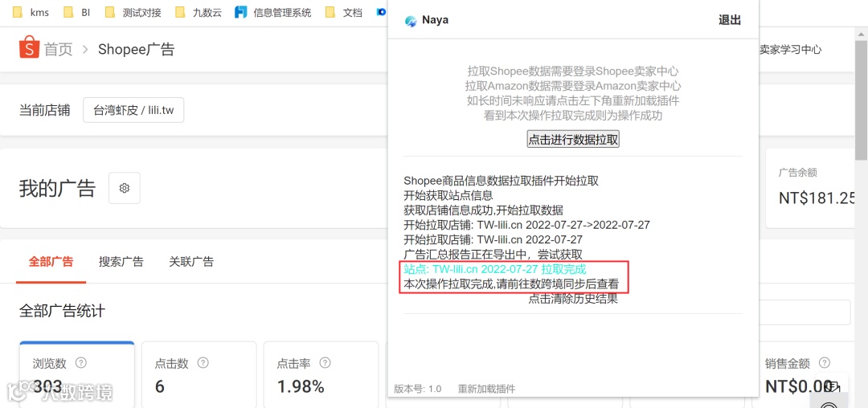Viewport: 868px width, 408px height.
Task: Select the 浏览数 metric card
Action: [76, 374]
